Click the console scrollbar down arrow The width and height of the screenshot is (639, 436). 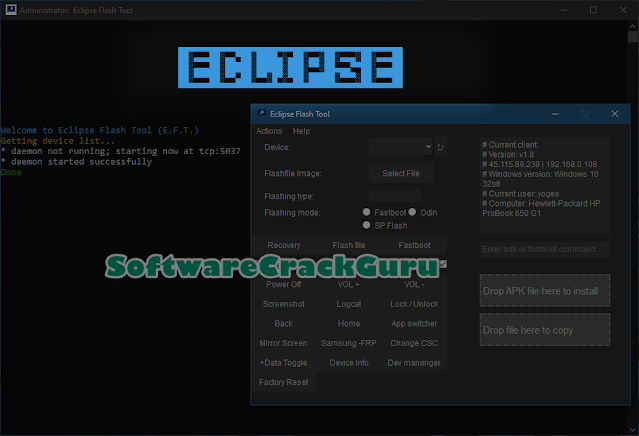pos(632,429)
